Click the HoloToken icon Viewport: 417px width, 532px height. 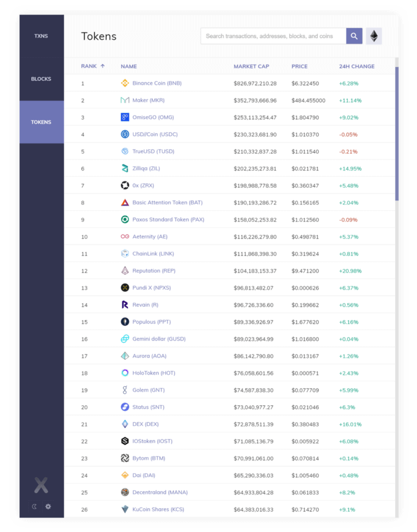tap(125, 373)
